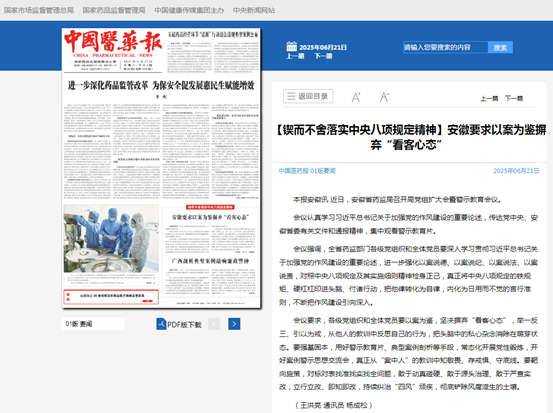Click paragraph starting 本报安徽讯 近日
This screenshot has height=413, width=553.
coord(397,200)
